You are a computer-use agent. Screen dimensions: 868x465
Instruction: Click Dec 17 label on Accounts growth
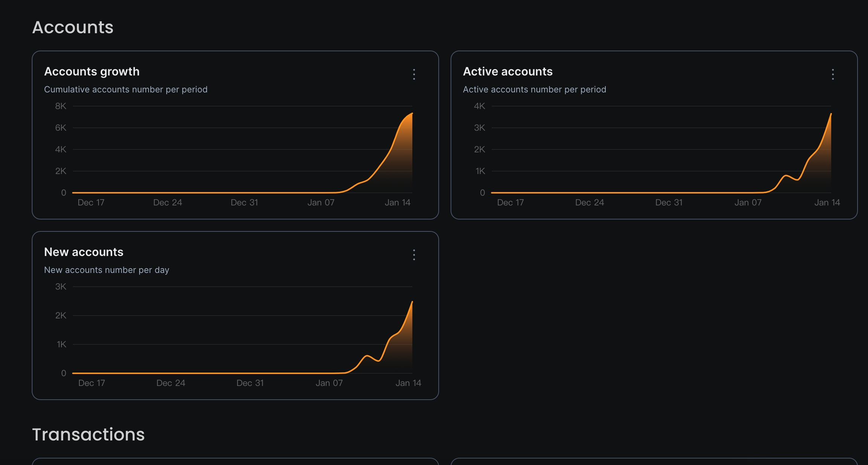pyautogui.click(x=91, y=203)
